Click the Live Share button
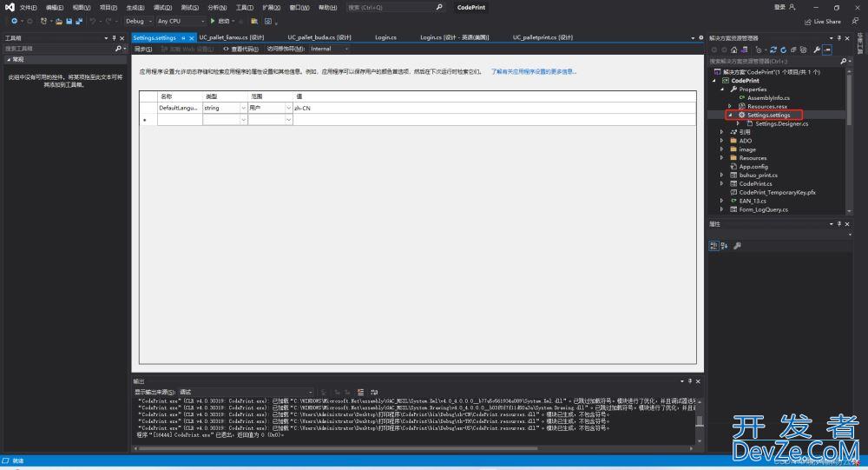 point(823,22)
